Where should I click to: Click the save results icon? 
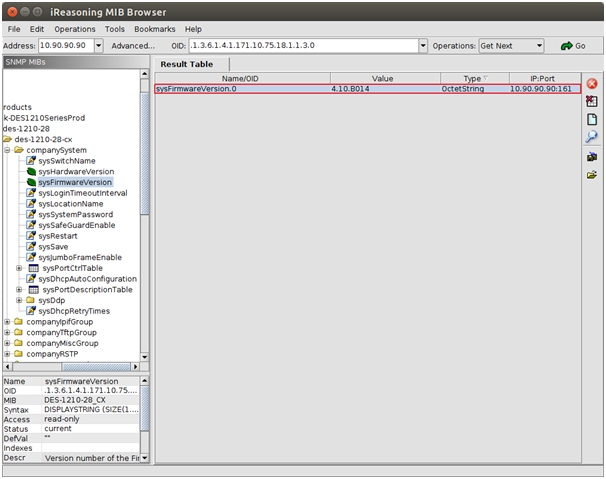pos(592,156)
